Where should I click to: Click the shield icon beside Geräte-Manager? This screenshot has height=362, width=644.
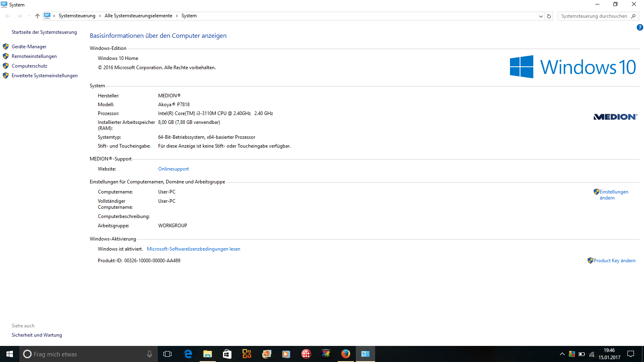point(6,47)
